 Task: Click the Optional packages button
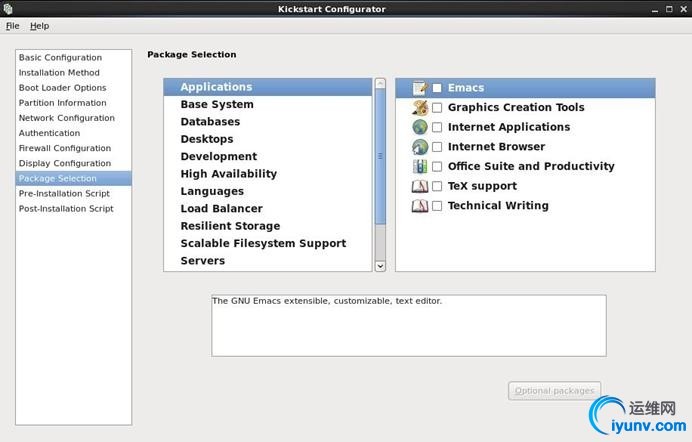click(554, 391)
